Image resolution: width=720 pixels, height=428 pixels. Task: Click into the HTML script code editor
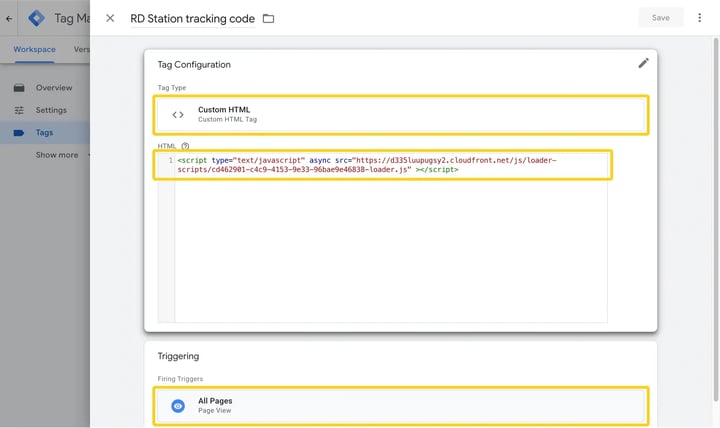coord(391,238)
